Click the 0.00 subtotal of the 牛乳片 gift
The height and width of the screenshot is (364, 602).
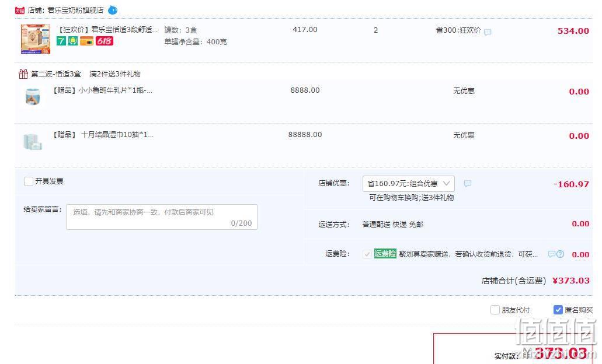point(579,92)
